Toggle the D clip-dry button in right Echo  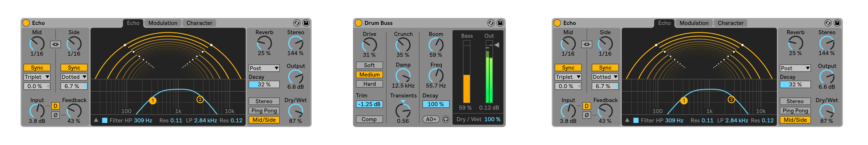point(587,106)
